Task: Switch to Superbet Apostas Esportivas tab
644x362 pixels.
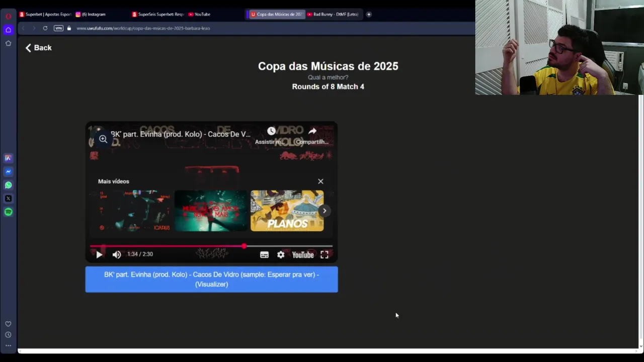Action: coord(45,15)
